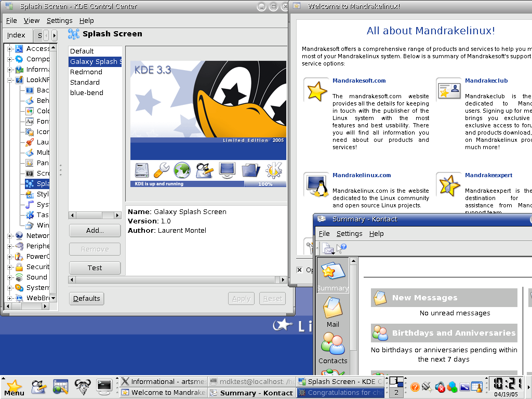
Task: Expand the PowerC tree node
Action: click(9, 257)
